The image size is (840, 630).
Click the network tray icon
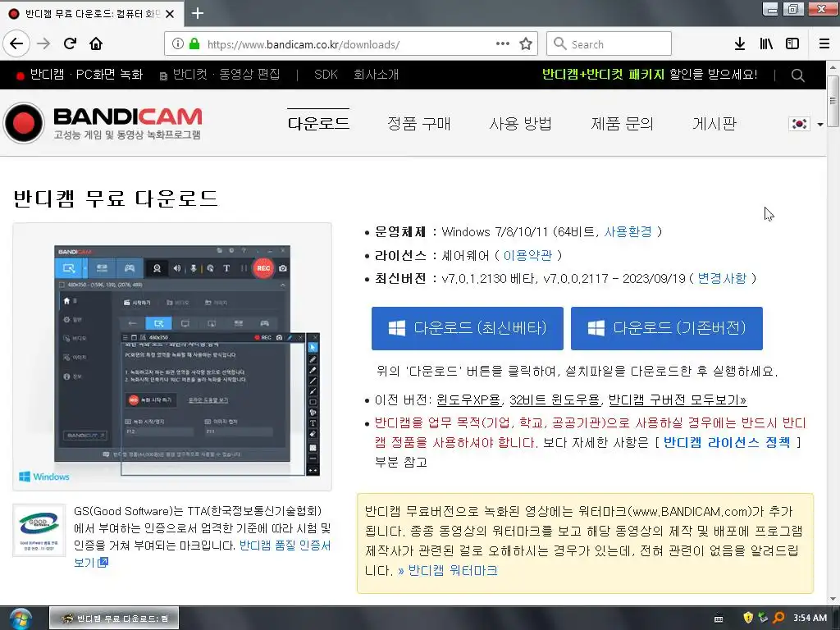[763, 618]
